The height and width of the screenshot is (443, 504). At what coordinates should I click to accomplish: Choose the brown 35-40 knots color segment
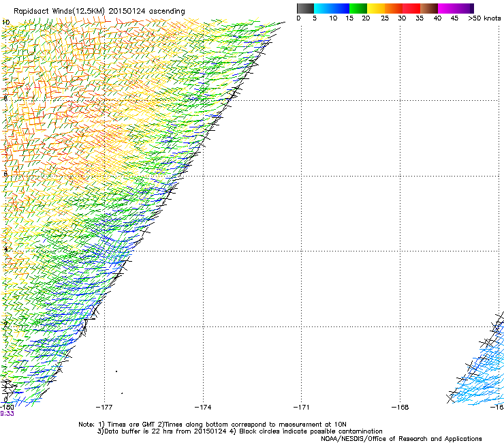tap(429, 8)
